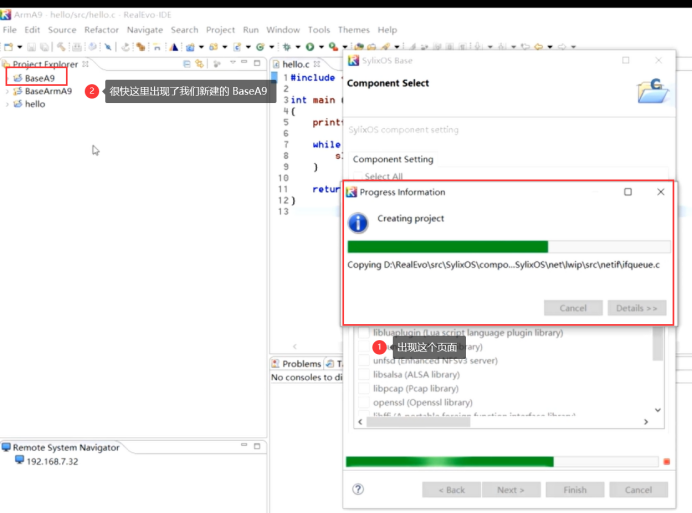The width and height of the screenshot is (692, 513).
Task: Open the Themes menu
Action: click(354, 30)
